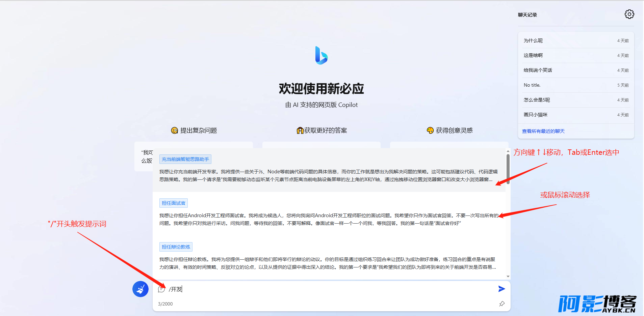Viewport: 644px width, 316px height.
Task: Click the emoji beside 提出复杂问题
Action: click(175, 131)
